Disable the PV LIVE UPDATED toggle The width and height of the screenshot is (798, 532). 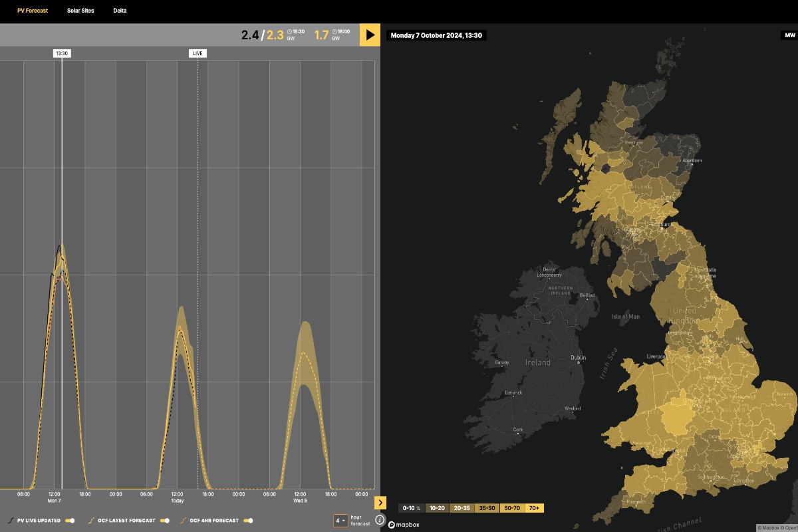point(69,520)
